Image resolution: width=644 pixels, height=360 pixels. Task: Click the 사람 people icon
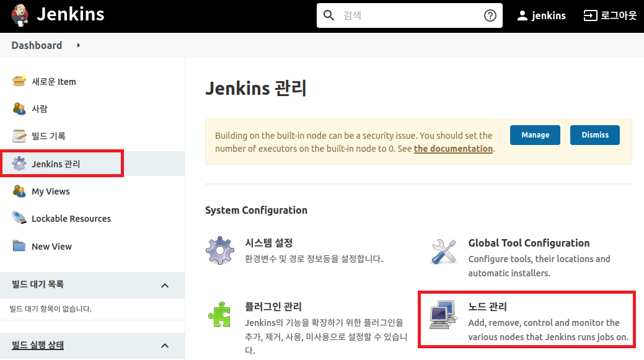[x=19, y=109]
